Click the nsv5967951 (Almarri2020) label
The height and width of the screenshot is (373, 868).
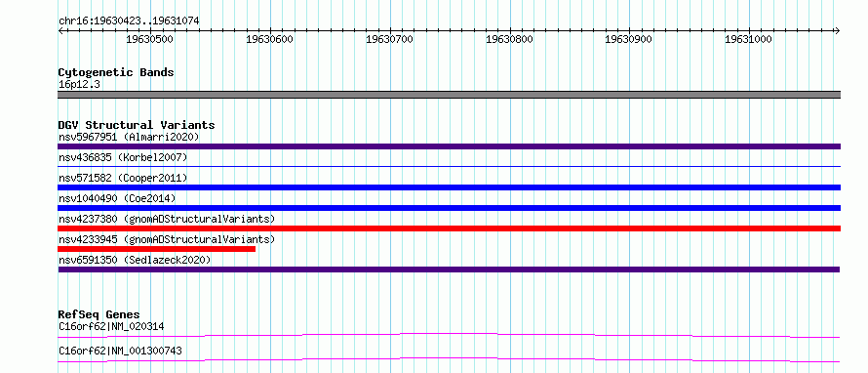pos(129,137)
